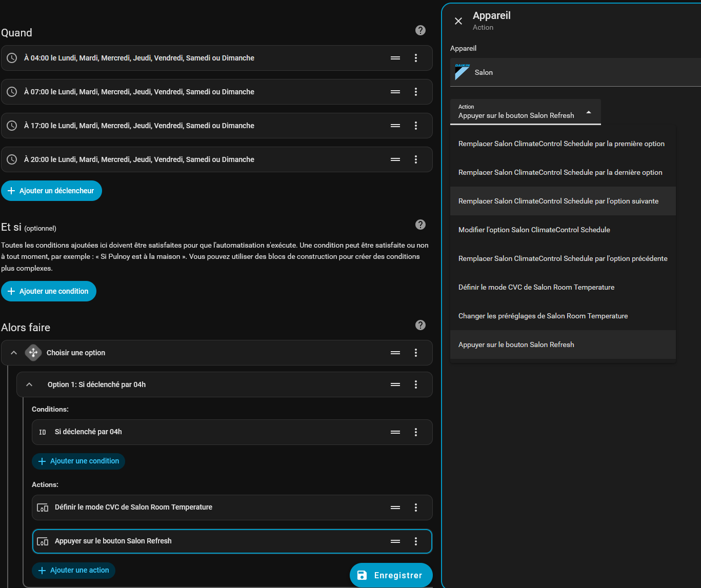The height and width of the screenshot is (588, 701).
Task: Open the 20:00 daily trigger row
Action: 195,159
